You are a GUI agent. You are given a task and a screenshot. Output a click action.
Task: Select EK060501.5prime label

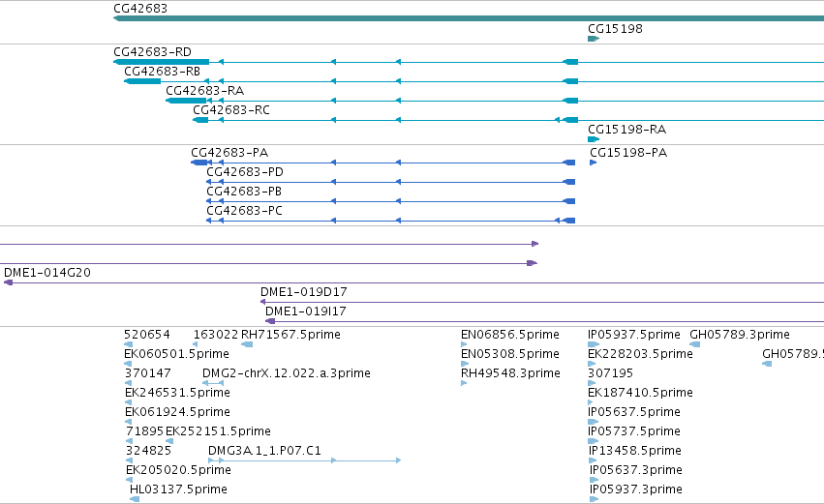coord(176,354)
